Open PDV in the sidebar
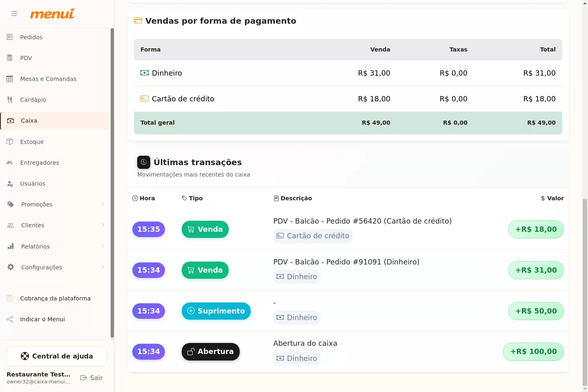 click(55, 58)
